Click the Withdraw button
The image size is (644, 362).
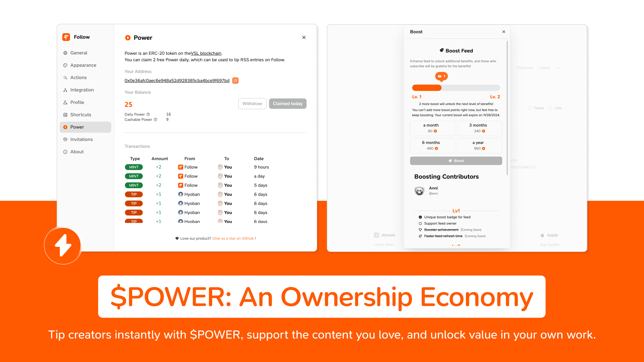[252, 103]
